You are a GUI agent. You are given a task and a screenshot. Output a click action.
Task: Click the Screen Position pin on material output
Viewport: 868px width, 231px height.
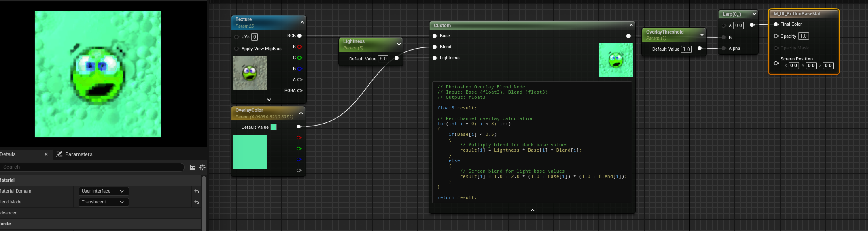[776, 63]
